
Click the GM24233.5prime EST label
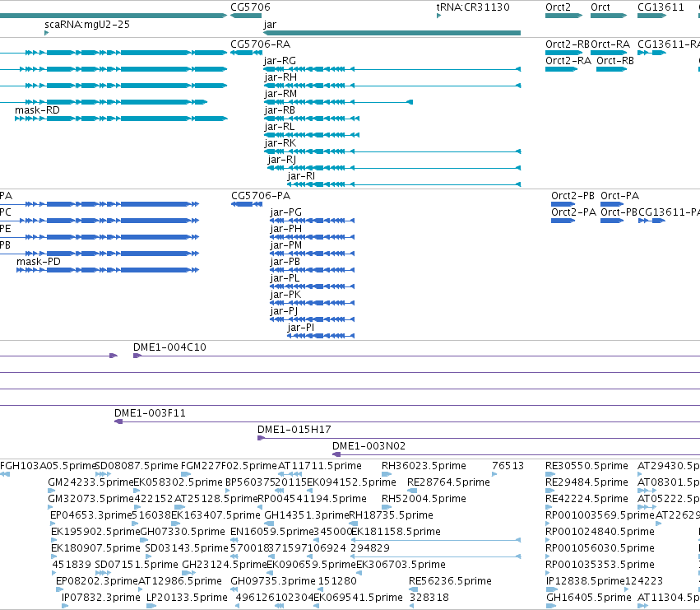(x=91, y=482)
